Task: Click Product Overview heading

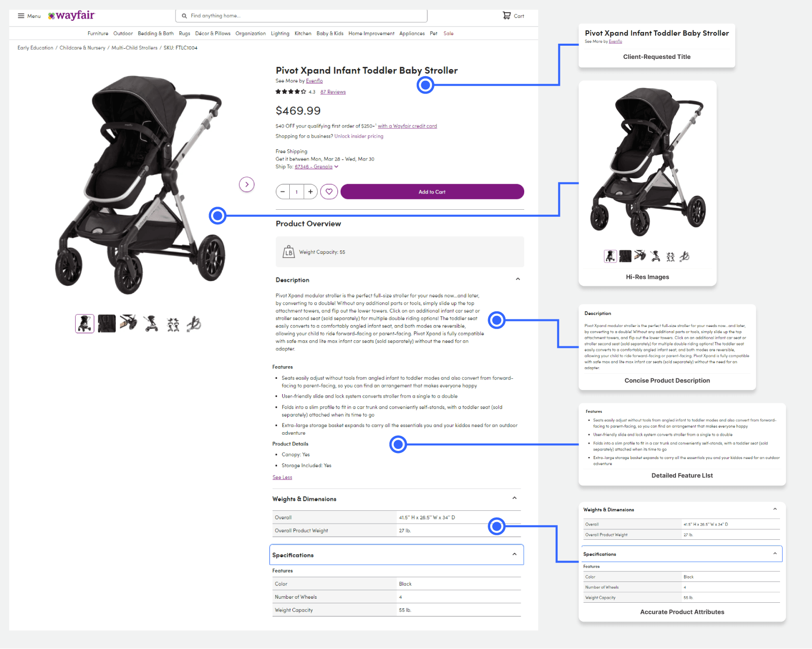Action: point(309,223)
